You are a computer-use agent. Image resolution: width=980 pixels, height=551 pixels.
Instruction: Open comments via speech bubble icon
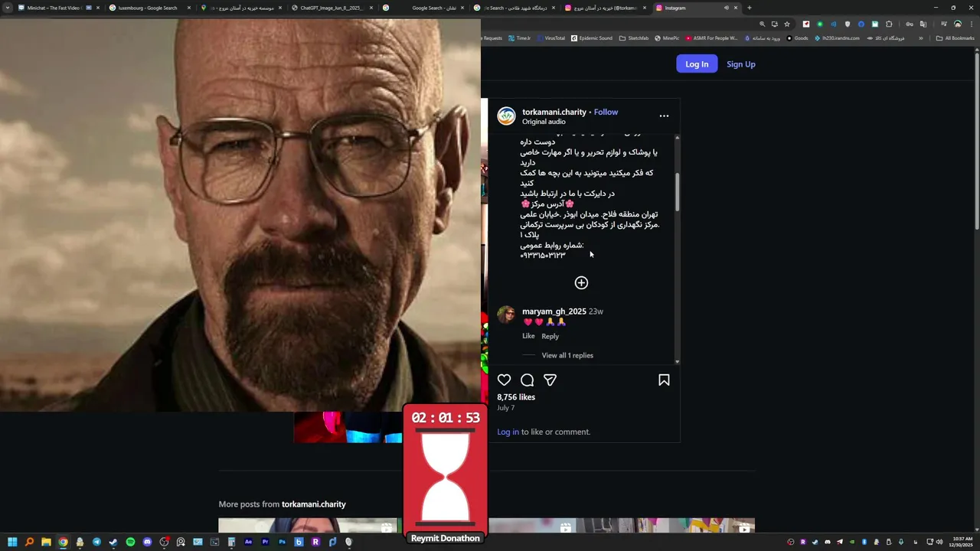pos(528,380)
